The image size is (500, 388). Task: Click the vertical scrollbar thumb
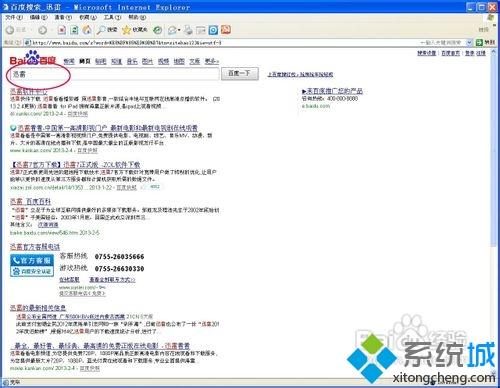click(x=494, y=152)
